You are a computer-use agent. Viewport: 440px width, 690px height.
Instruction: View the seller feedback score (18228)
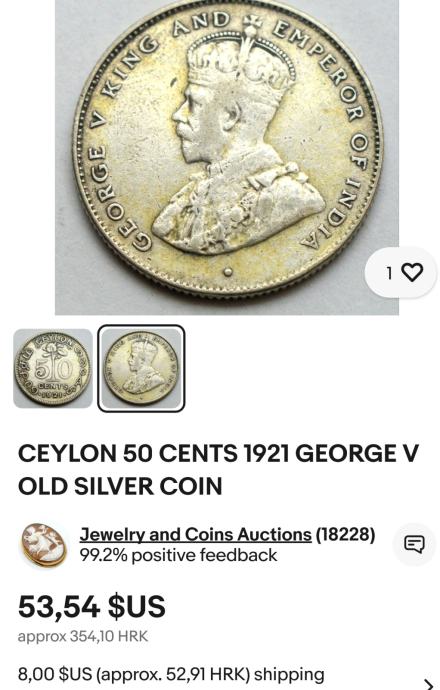pyautogui.click(x=345, y=534)
